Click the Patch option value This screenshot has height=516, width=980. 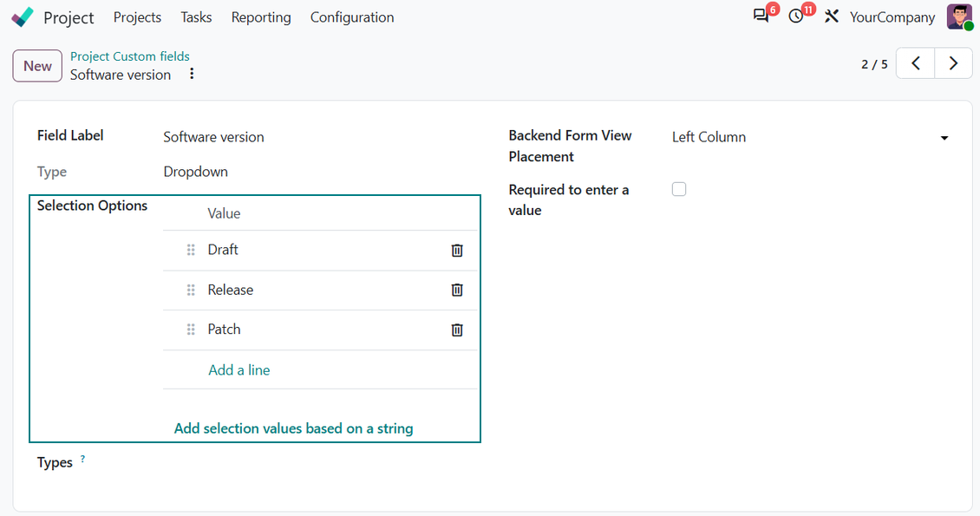(225, 330)
